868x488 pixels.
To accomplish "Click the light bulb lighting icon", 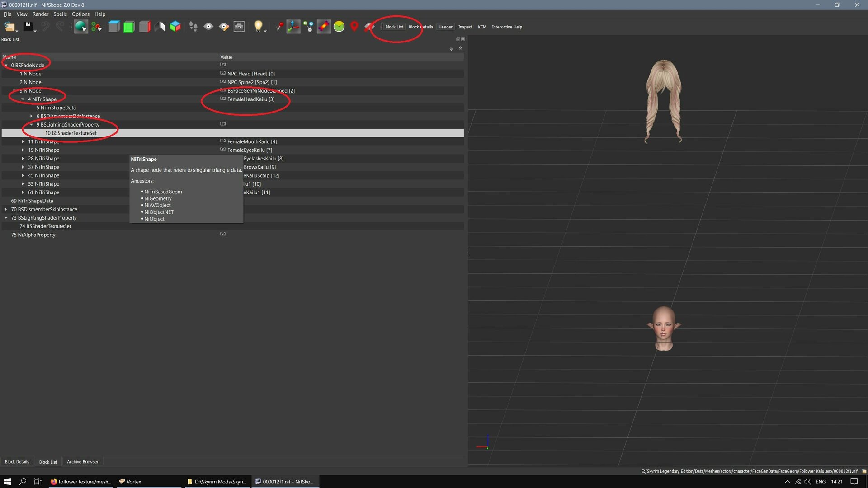I will pyautogui.click(x=258, y=27).
